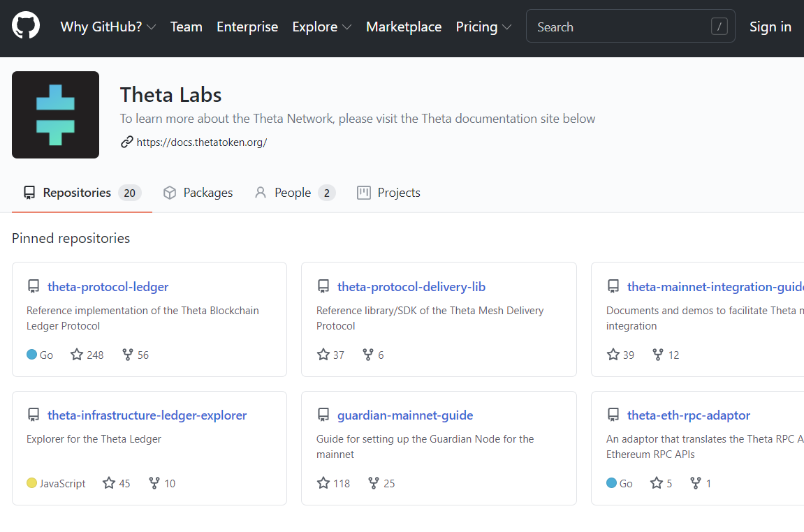Image resolution: width=804 pixels, height=532 pixels.
Task: Open the theta-mainnet-integration-guide repository
Action: (715, 286)
